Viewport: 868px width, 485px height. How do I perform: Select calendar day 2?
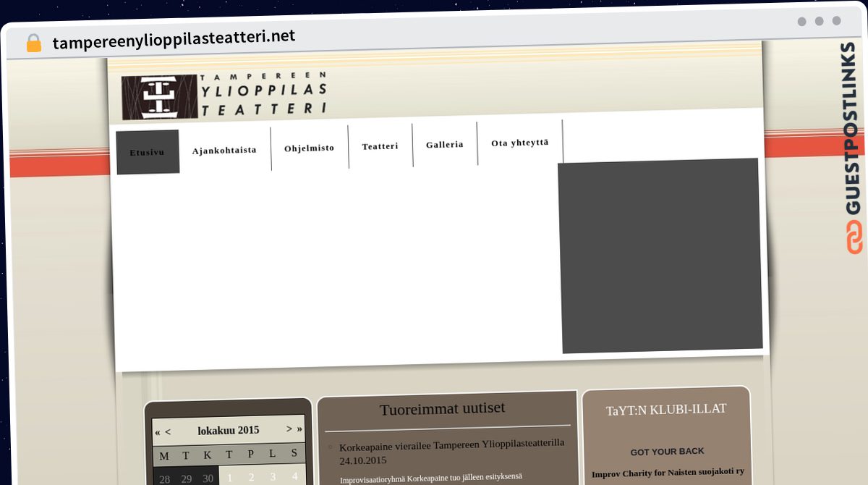251,477
